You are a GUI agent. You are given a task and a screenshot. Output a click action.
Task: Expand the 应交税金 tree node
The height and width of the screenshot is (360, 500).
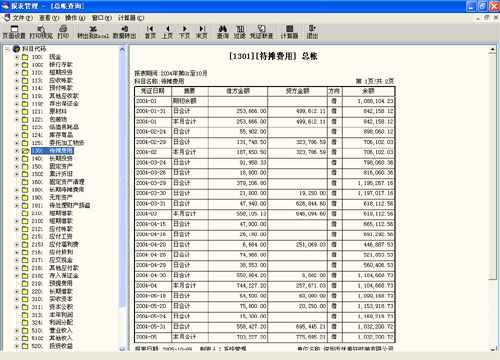16,260
